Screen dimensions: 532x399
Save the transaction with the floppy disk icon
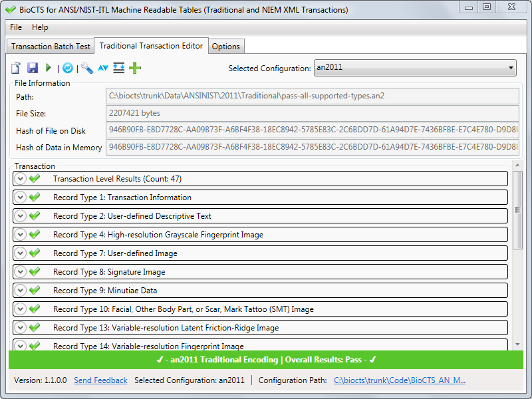(x=33, y=67)
